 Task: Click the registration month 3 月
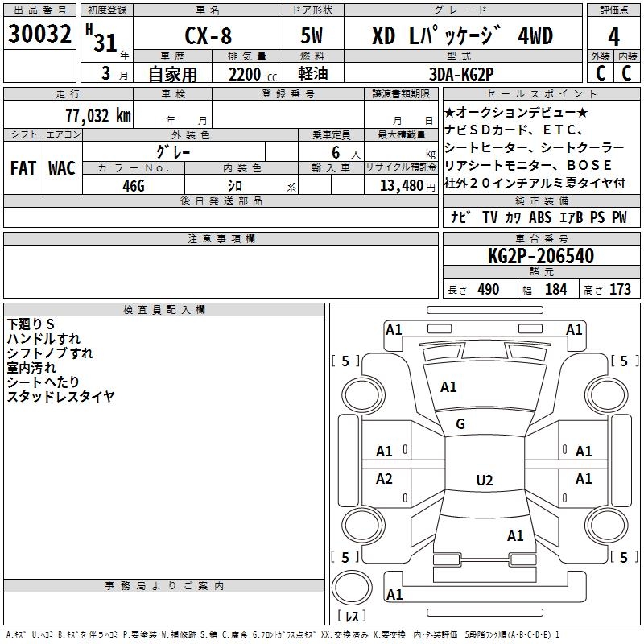114,74
